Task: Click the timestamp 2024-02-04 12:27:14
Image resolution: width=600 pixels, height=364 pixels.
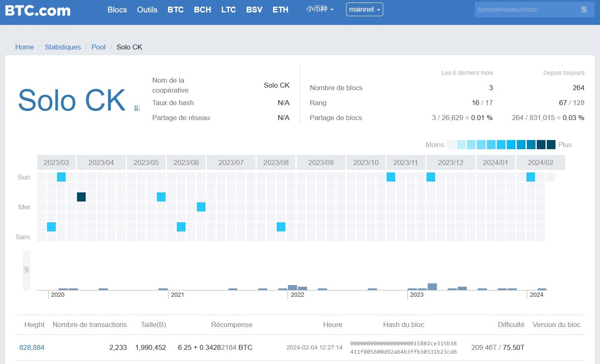Action: (315, 347)
